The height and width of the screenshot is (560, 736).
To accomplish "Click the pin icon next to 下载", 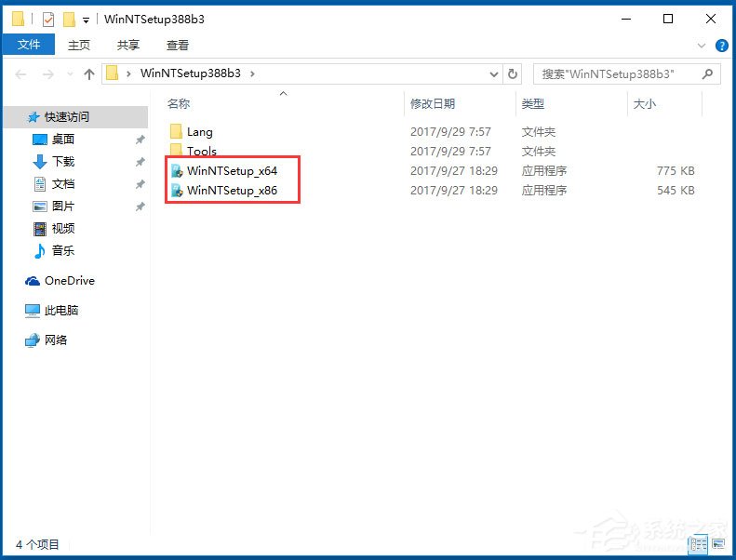I will 140,162.
